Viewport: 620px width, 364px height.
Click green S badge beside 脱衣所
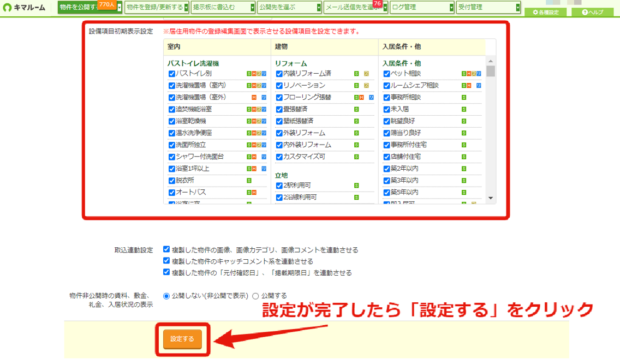tap(249, 180)
